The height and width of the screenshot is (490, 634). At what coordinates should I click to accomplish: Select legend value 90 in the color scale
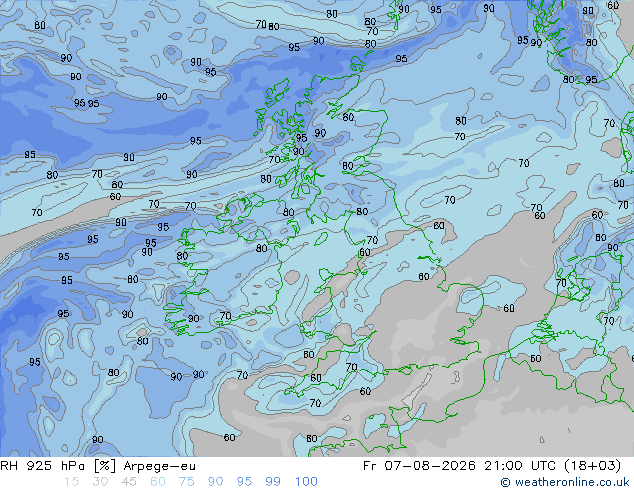click(x=215, y=482)
